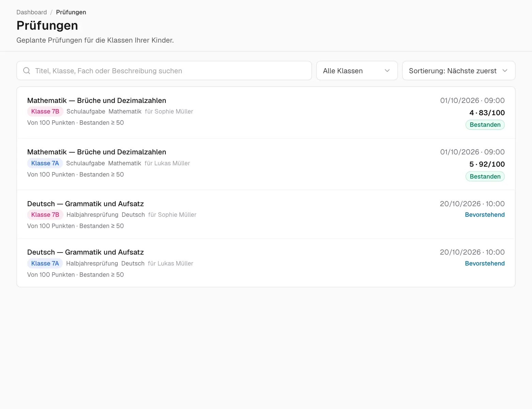Open the Sortierung dropdown
The width and height of the screenshot is (532, 409).
tap(458, 71)
